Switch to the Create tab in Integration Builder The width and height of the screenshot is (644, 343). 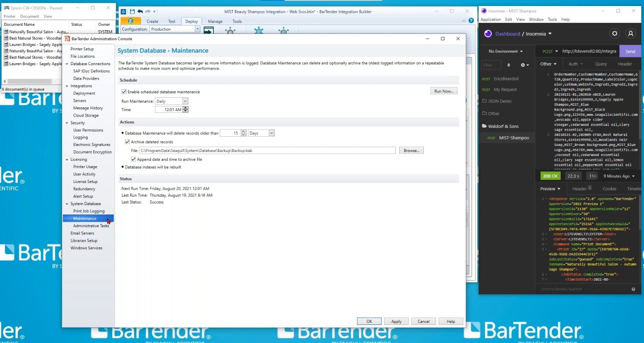point(152,21)
